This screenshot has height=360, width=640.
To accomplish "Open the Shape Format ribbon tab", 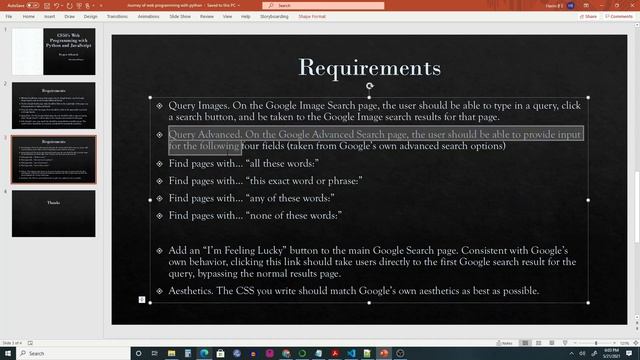I will 312,17.
